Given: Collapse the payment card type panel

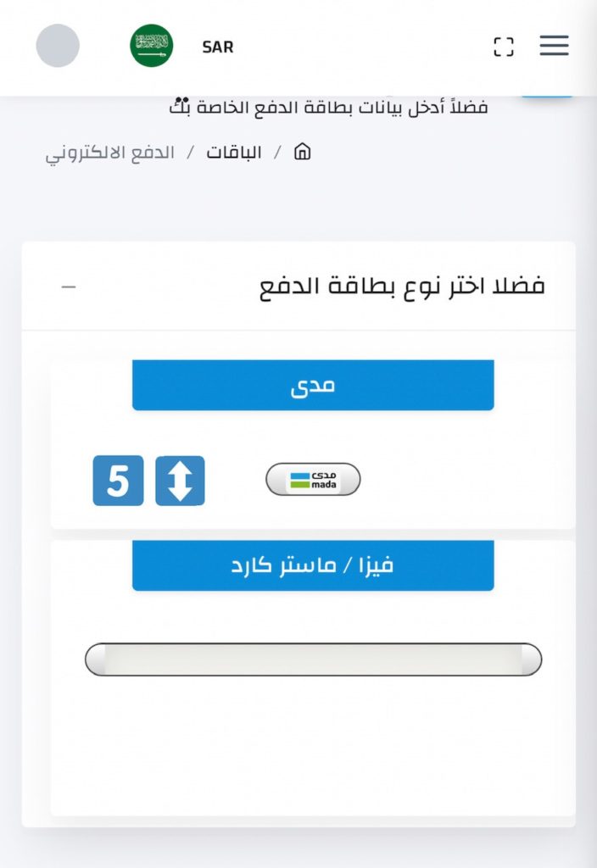Looking at the screenshot, I should (69, 287).
